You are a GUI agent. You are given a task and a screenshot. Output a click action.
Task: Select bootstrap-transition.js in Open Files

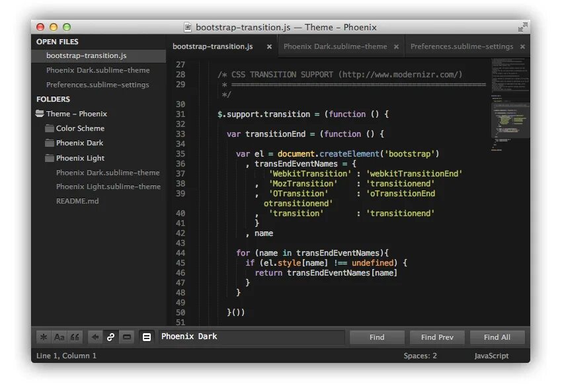99,56
